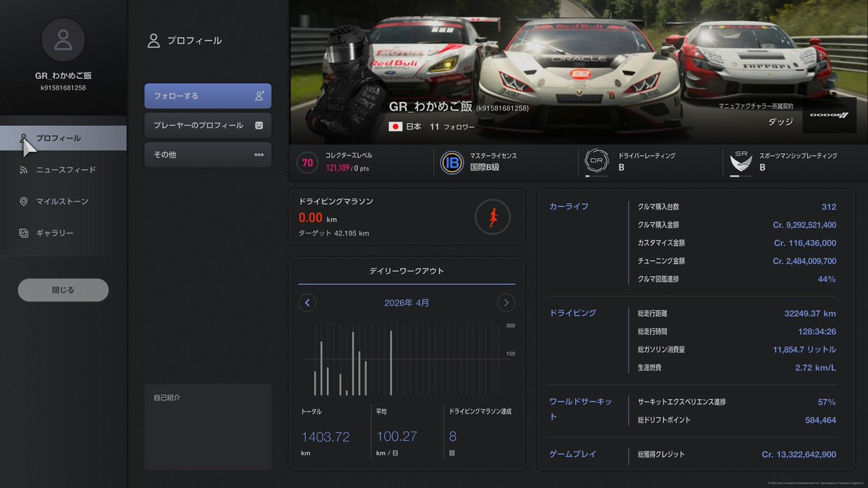Click the カーライフ section label
The height and width of the screenshot is (488, 868).
[x=569, y=206]
